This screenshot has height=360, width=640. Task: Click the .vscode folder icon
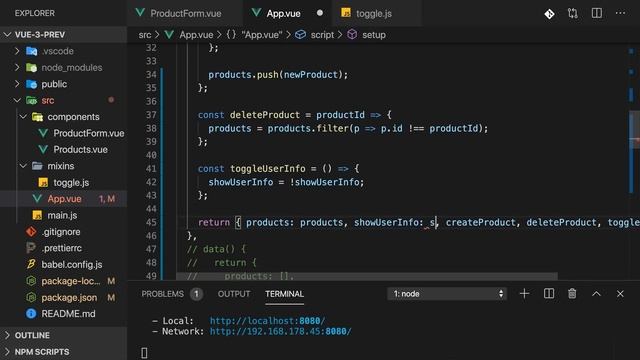pos(31,51)
